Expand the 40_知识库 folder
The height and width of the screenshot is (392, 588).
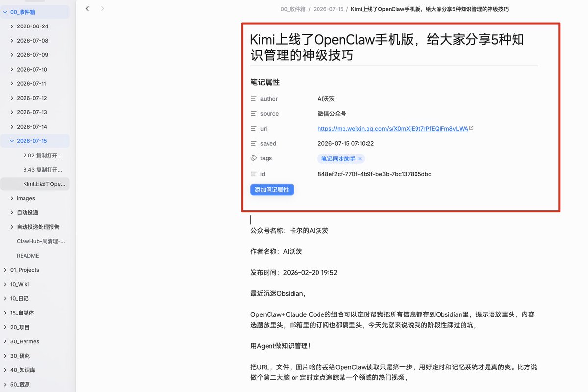click(5, 370)
